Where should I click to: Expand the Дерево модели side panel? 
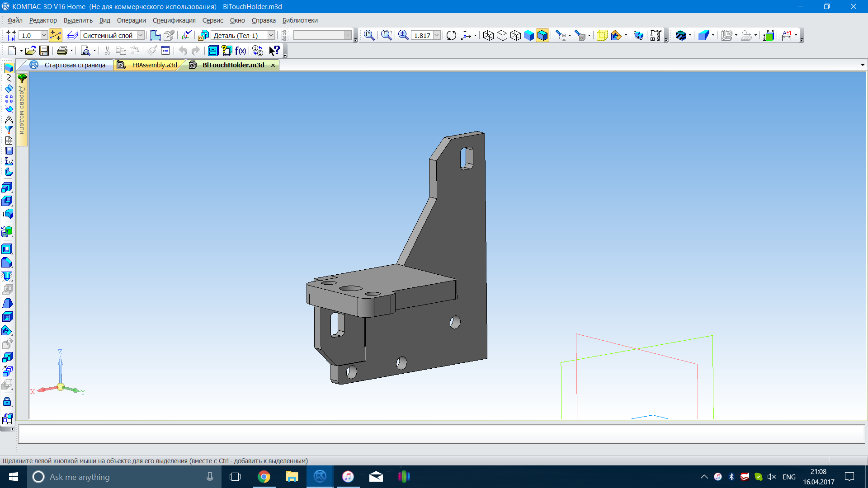[x=22, y=110]
